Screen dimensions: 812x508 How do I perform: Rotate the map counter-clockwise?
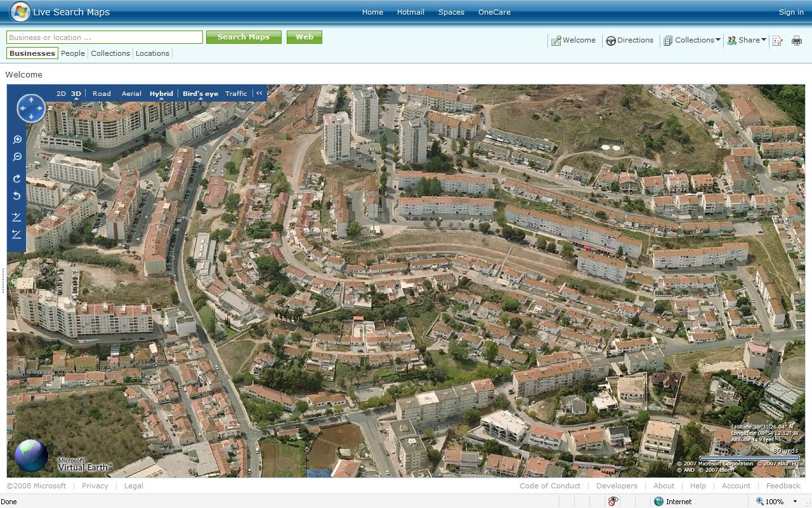coord(17,196)
